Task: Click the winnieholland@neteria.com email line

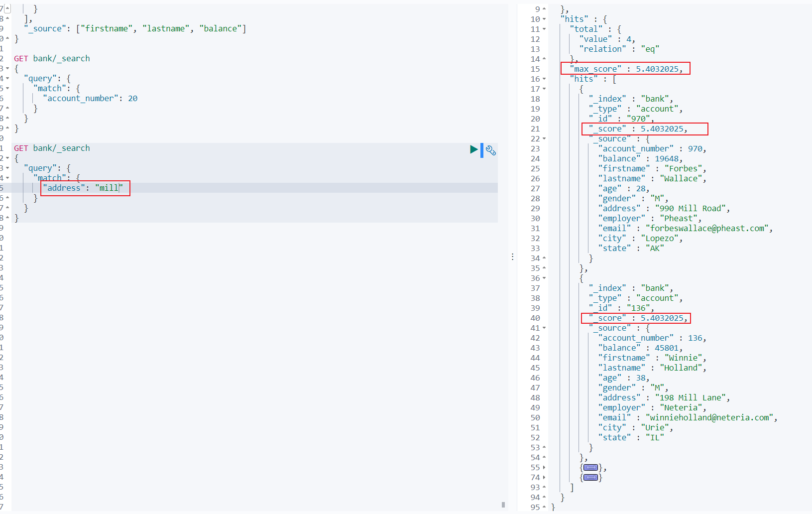Action: [x=688, y=417]
